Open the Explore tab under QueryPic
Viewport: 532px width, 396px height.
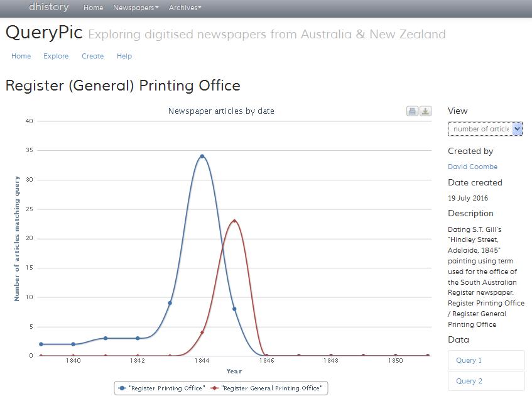tap(56, 56)
